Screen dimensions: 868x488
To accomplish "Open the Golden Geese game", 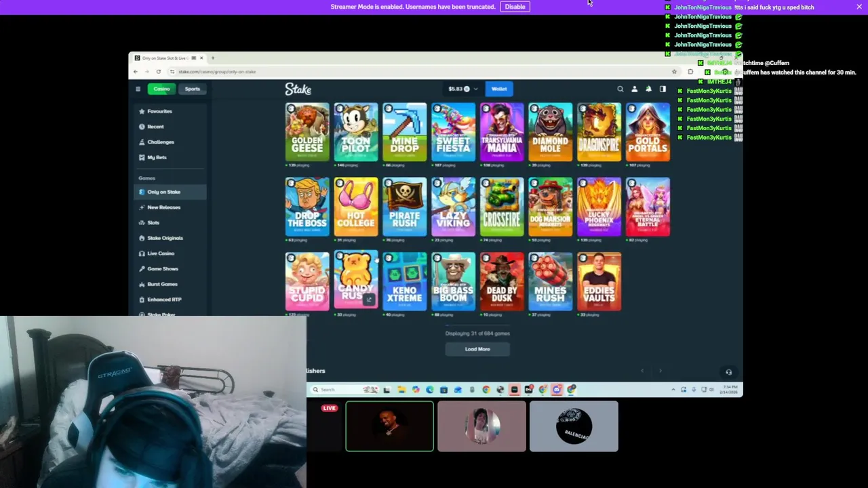I will tap(307, 132).
